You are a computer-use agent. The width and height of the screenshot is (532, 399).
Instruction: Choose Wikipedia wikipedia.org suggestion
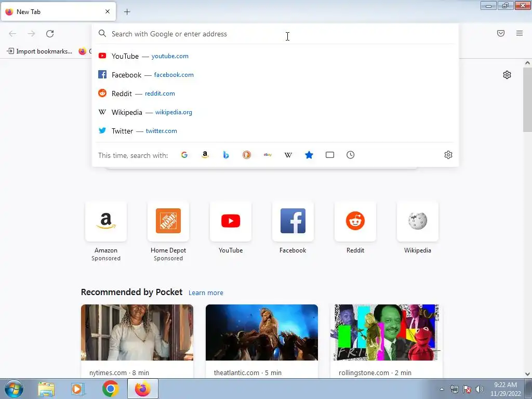tap(275, 112)
